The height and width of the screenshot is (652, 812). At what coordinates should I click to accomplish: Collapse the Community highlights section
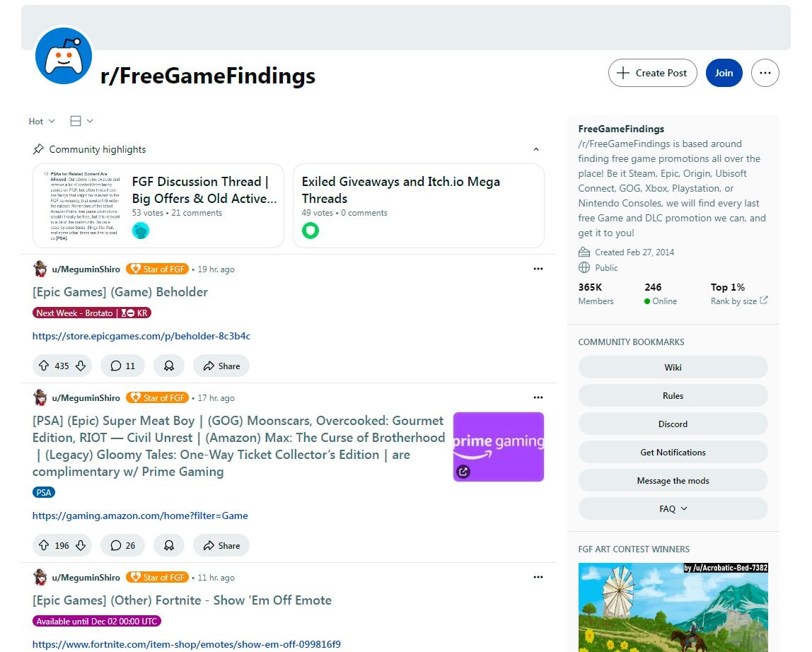coord(535,149)
